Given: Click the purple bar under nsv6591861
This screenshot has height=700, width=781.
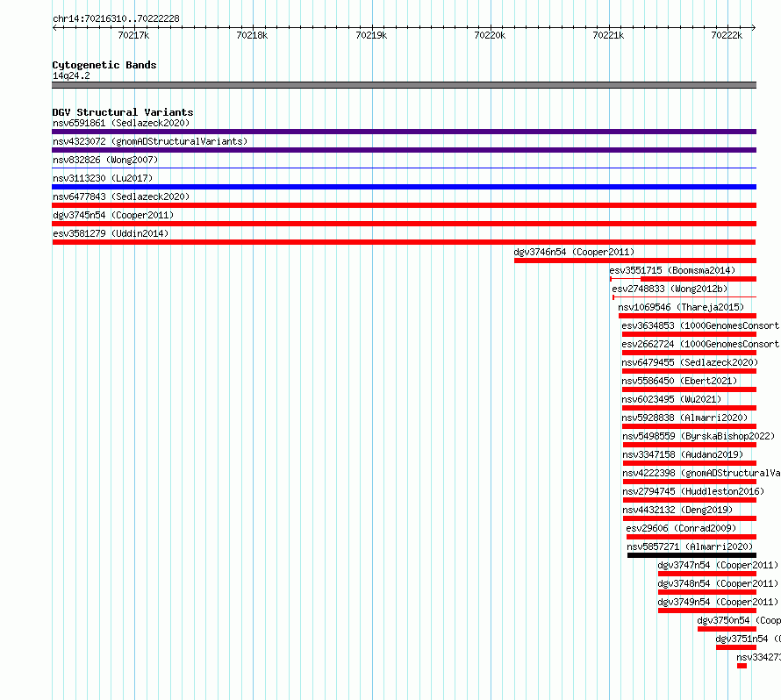Looking at the screenshot, I should tap(404, 132).
